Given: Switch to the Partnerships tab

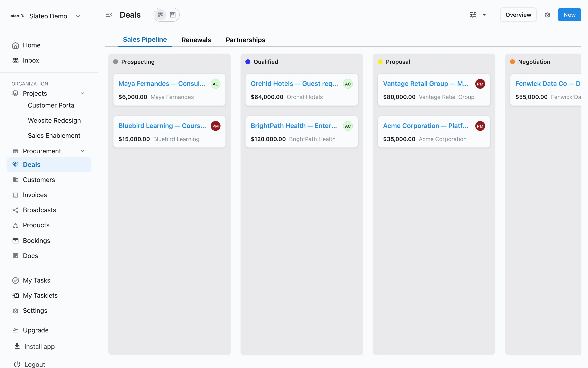Looking at the screenshot, I should point(245,40).
